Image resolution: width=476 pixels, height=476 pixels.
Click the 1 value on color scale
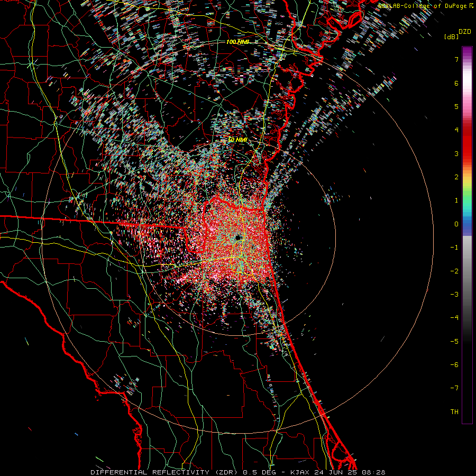456,200
